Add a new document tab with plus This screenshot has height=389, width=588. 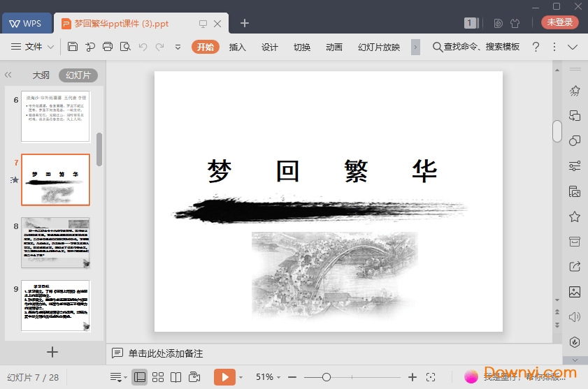245,23
